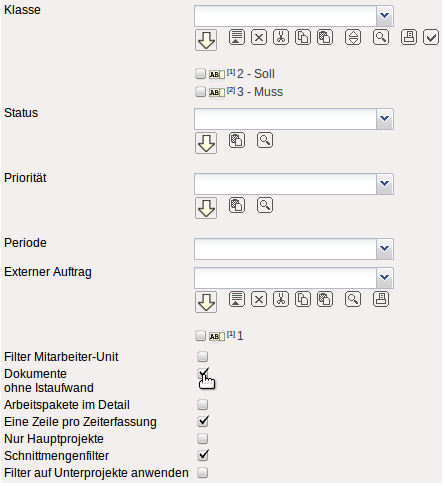Image resolution: width=445 pixels, height=486 pixels.
Task: Click the '1' entry under Externer Auftrag
Action: [240, 336]
